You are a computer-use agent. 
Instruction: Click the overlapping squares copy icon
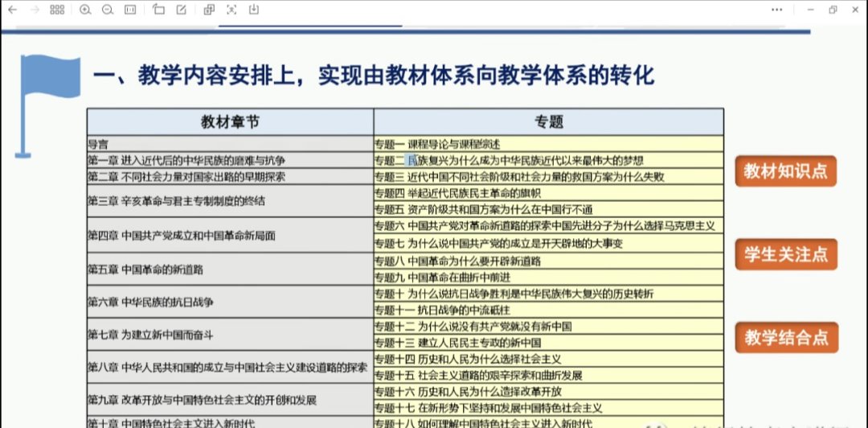pyautogui.click(x=209, y=10)
